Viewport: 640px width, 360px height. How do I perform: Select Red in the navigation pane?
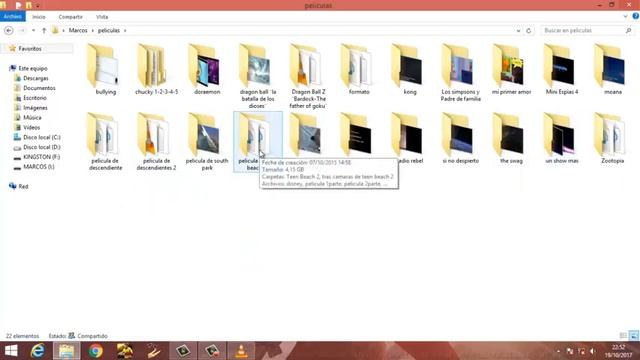tap(23, 186)
